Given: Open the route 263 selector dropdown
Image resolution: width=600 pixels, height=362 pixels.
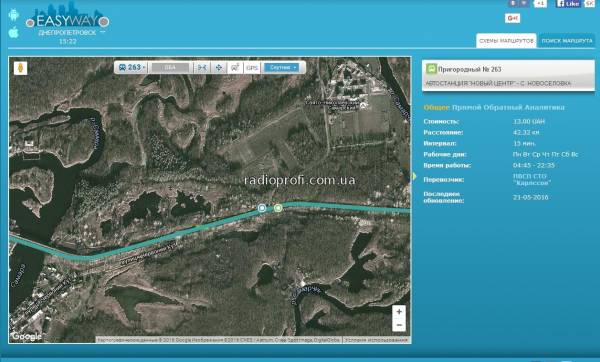Looking at the screenshot, I should coord(132,67).
